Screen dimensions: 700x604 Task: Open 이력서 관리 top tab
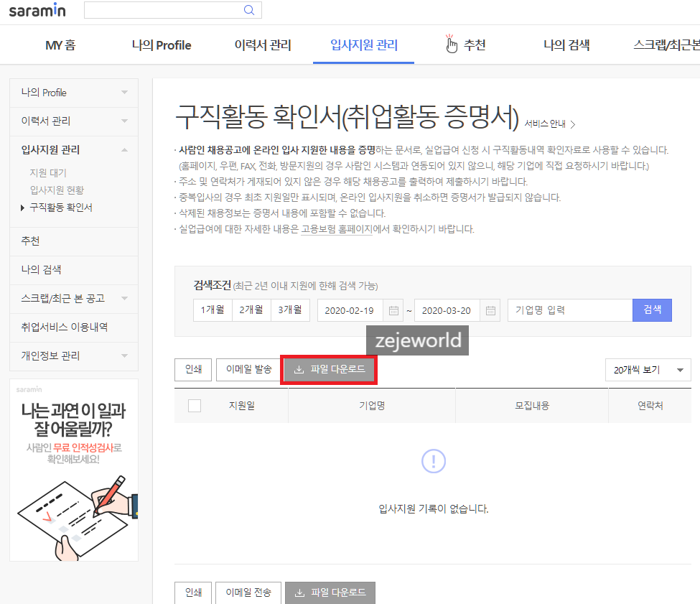coord(263,45)
